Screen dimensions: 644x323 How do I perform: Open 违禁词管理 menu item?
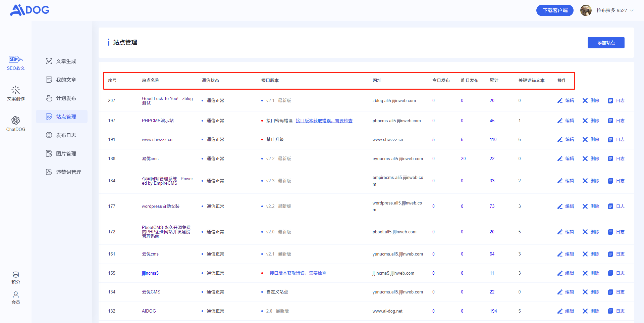pyautogui.click(x=62, y=172)
